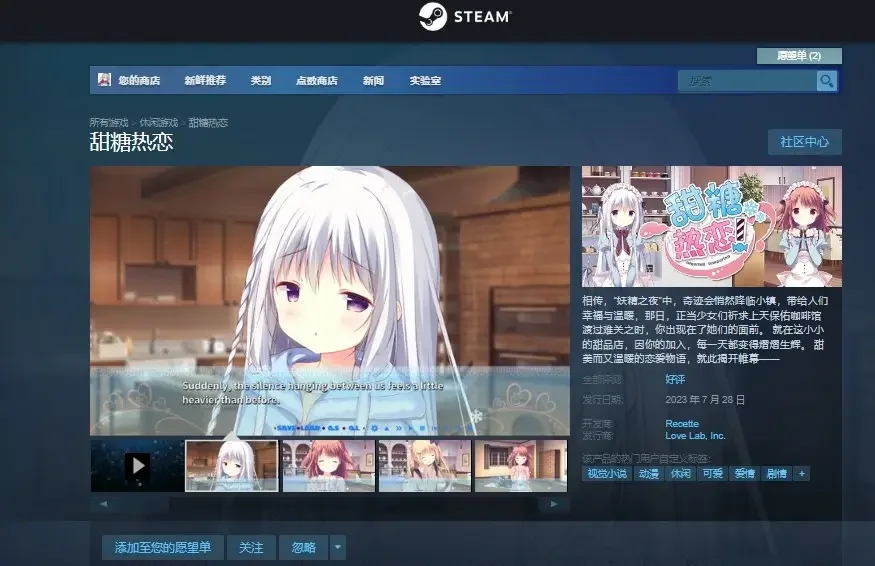
Task: Click the user avatar icon in the store nav
Action: pyautogui.click(x=104, y=80)
